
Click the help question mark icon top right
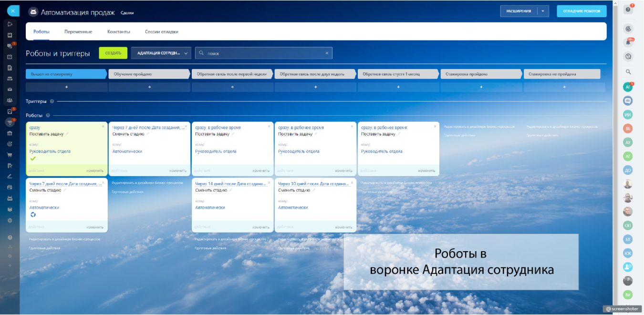(x=628, y=10)
